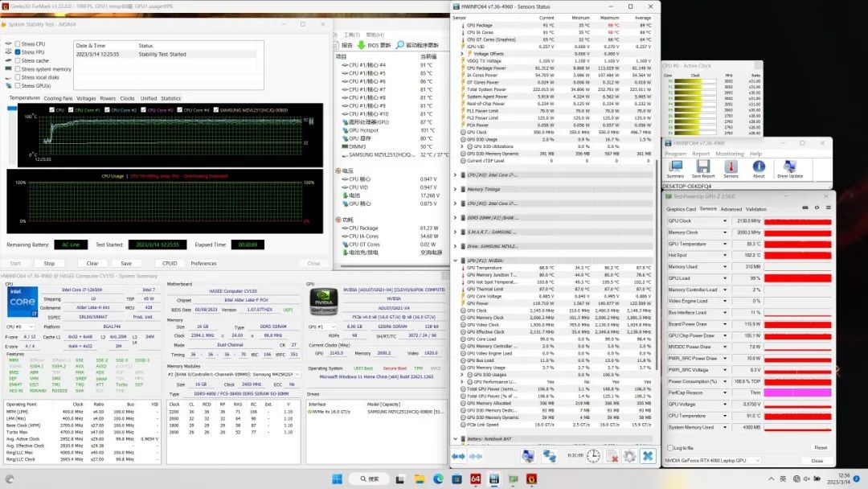Open CPUID from the stability test window
Image resolution: width=868 pixels, height=489 pixels.
pos(170,264)
